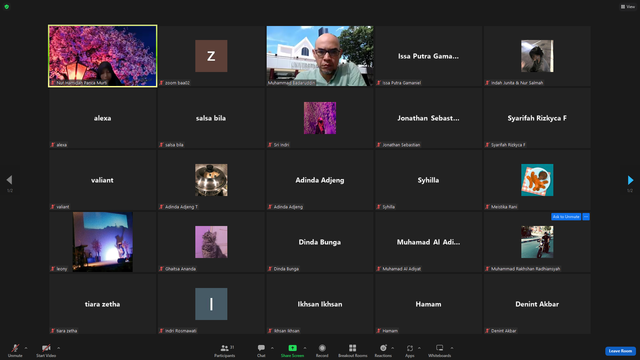Select the Hamam participant tile name
640x360 pixels.
pos(428,304)
